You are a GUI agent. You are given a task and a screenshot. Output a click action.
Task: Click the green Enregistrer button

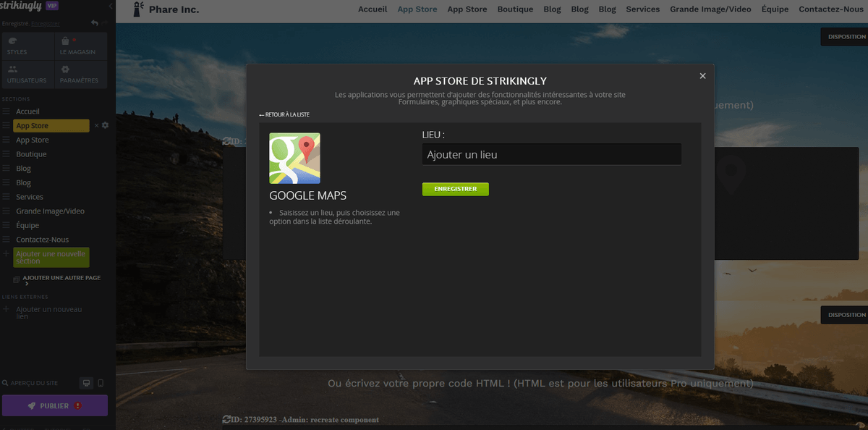pos(456,189)
